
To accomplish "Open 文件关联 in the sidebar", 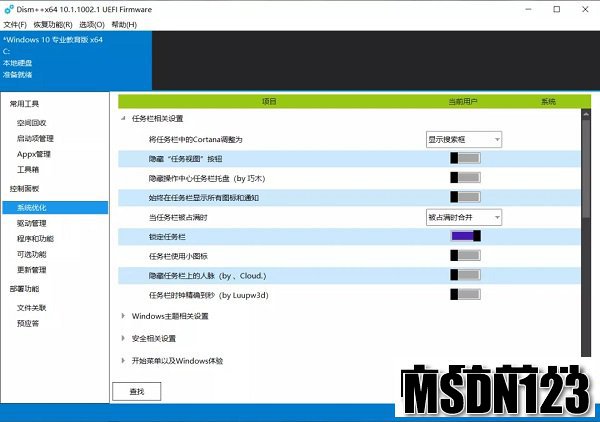I will [31, 308].
